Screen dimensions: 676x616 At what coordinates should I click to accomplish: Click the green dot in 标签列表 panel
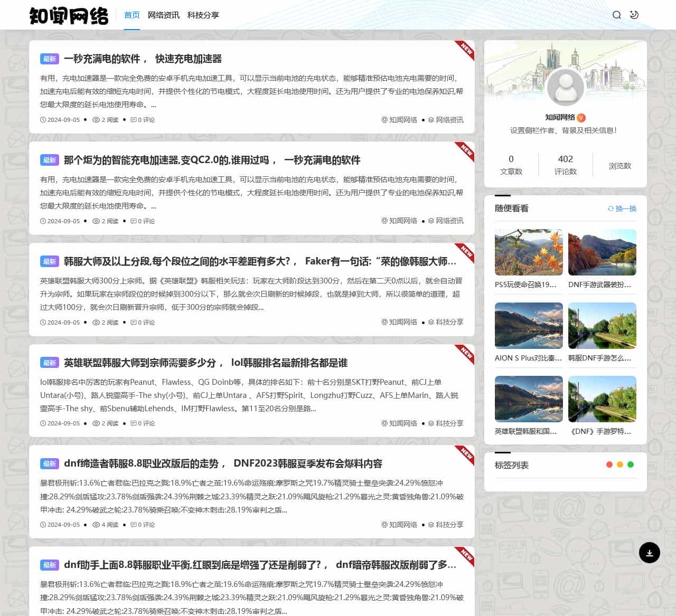tap(630, 465)
